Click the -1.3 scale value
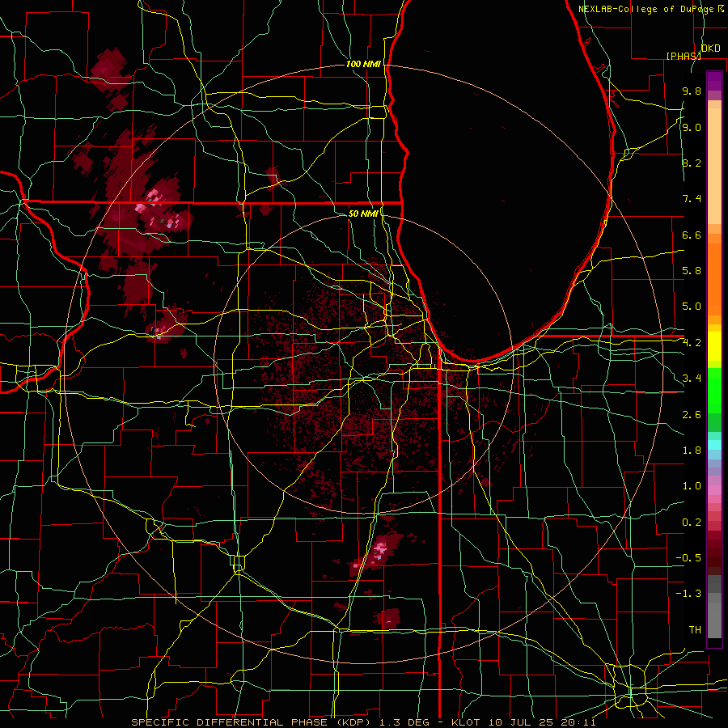The height and width of the screenshot is (728, 728). [688, 594]
